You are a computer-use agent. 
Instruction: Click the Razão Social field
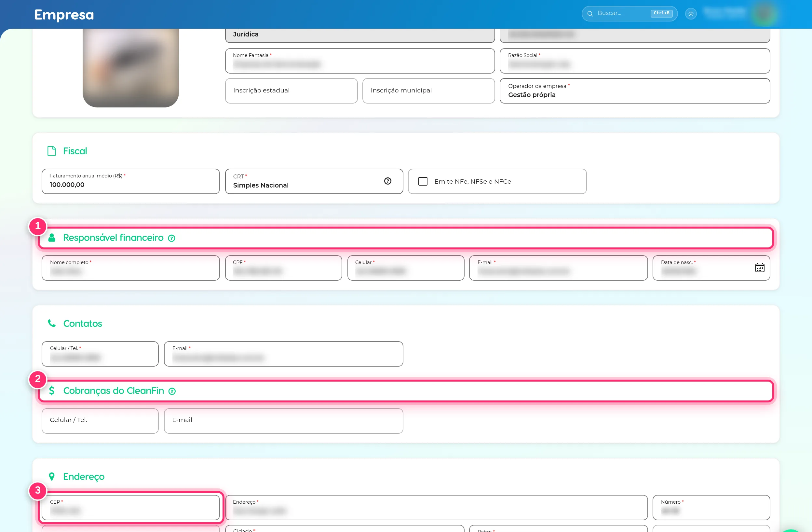coord(635,61)
